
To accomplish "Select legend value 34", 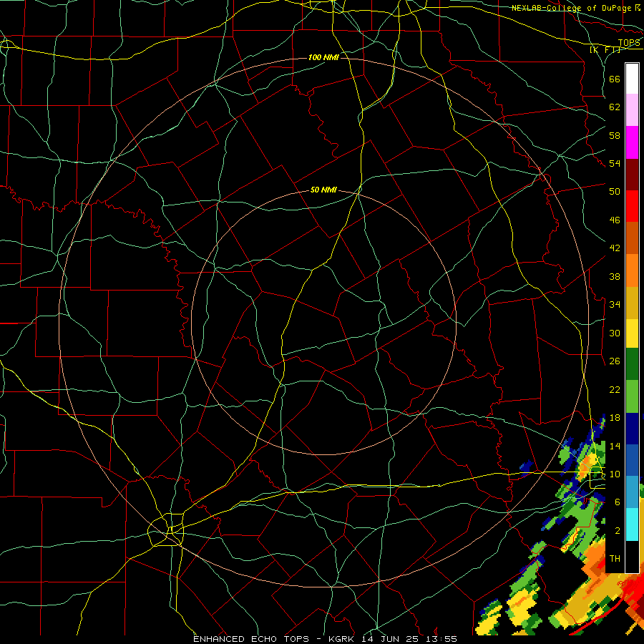I will coord(615,305).
